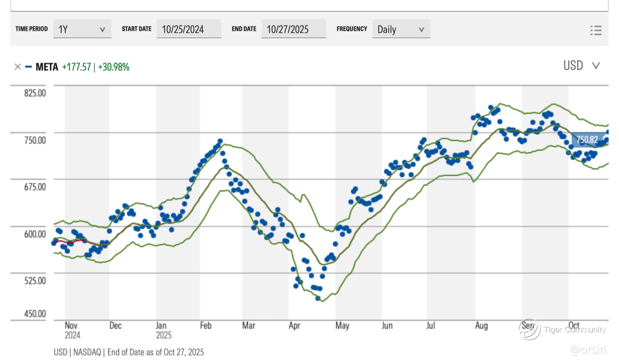
Task: Click the 450.00 price axis label
Action: click(x=35, y=314)
